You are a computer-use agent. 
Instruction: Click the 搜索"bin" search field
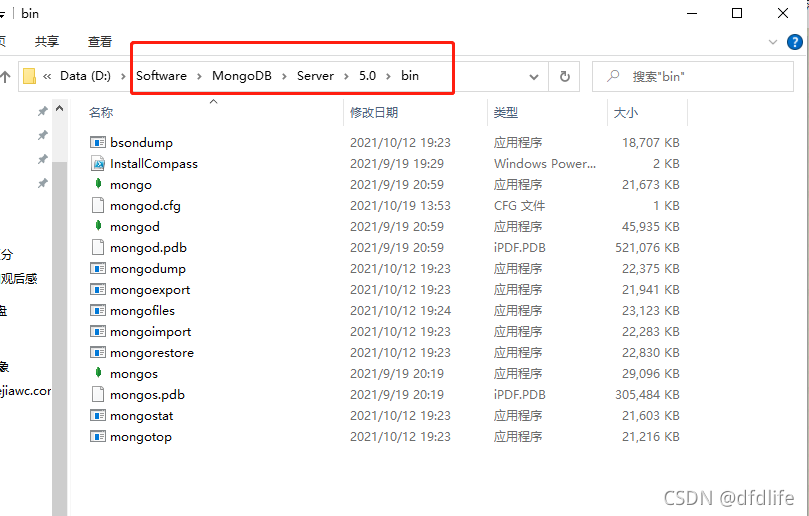692,76
